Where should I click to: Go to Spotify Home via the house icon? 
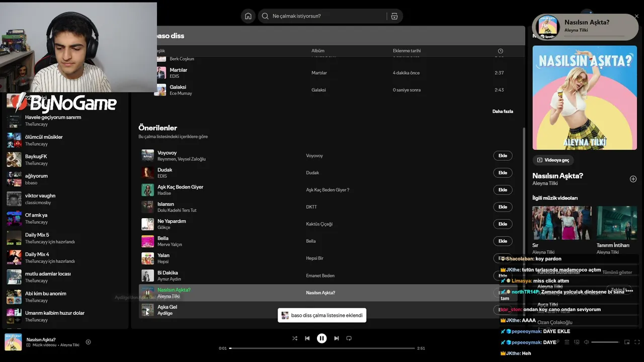pos(248,16)
